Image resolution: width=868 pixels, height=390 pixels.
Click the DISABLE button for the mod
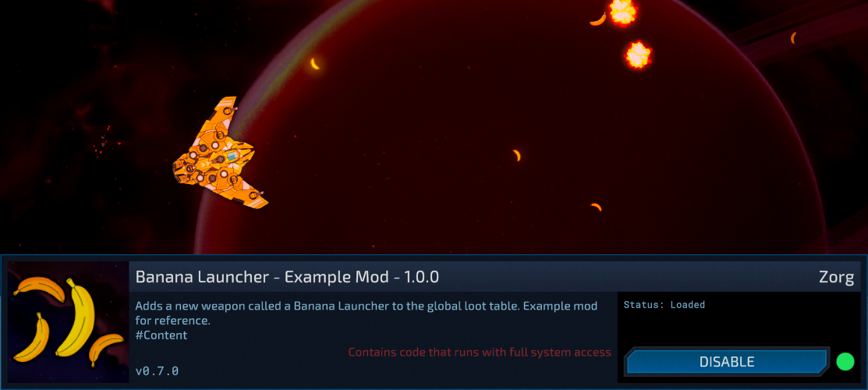point(727,362)
